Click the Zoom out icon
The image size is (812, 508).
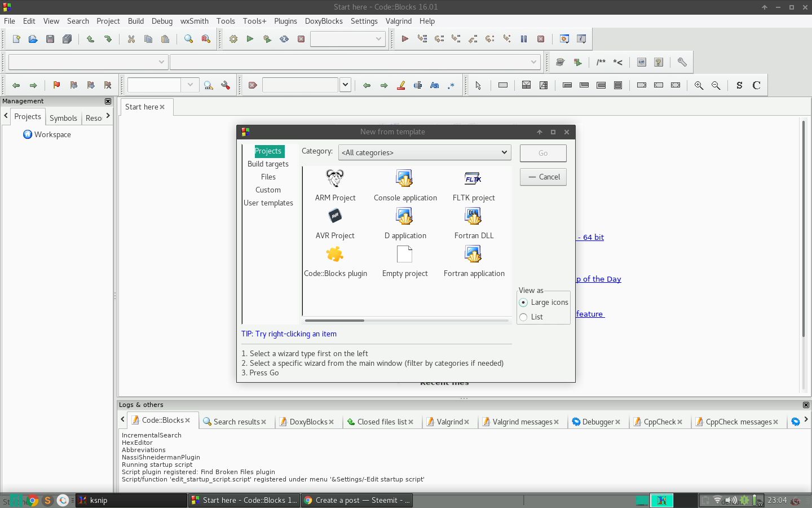[x=716, y=85]
